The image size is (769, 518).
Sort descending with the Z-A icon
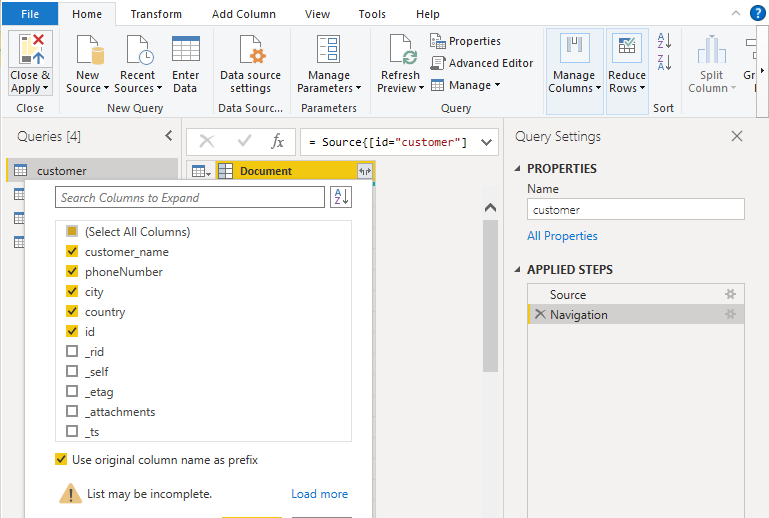click(664, 63)
